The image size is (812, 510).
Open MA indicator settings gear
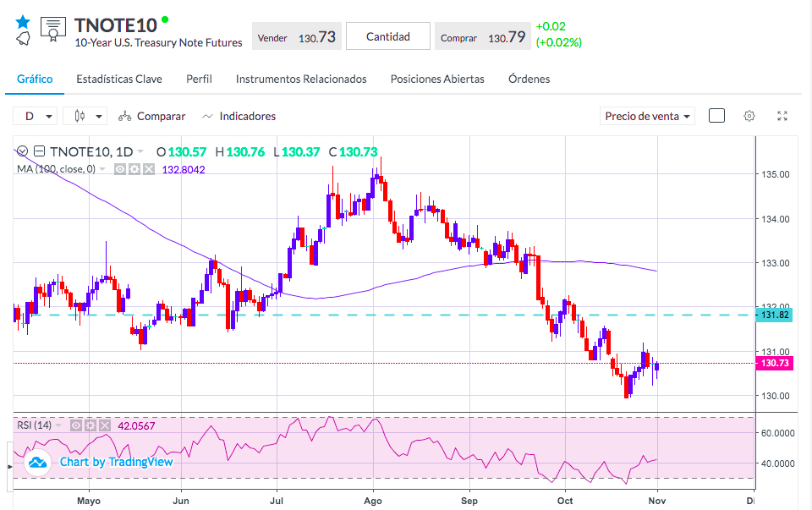click(134, 169)
